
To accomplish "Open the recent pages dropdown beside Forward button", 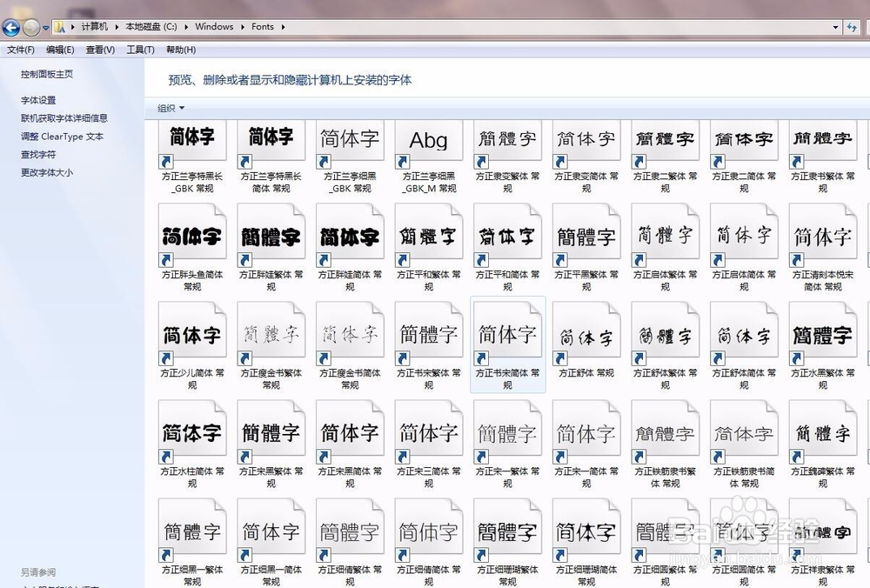I will 45,27.
